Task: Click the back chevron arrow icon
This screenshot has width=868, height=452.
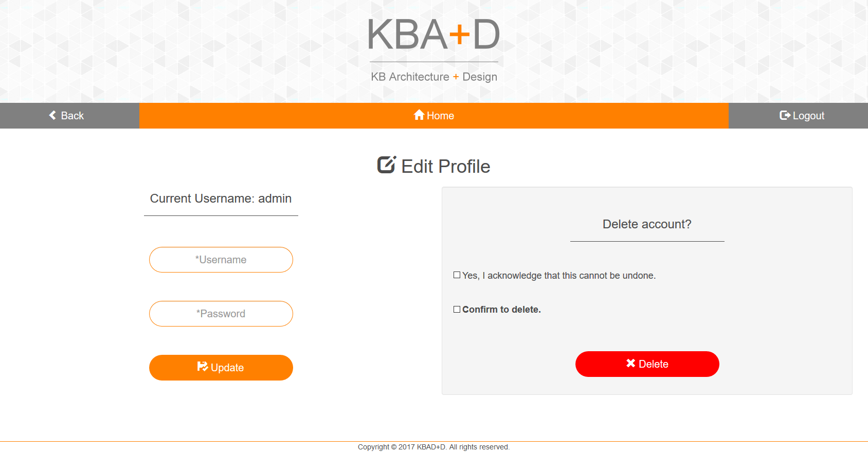Action: pos(52,115)
